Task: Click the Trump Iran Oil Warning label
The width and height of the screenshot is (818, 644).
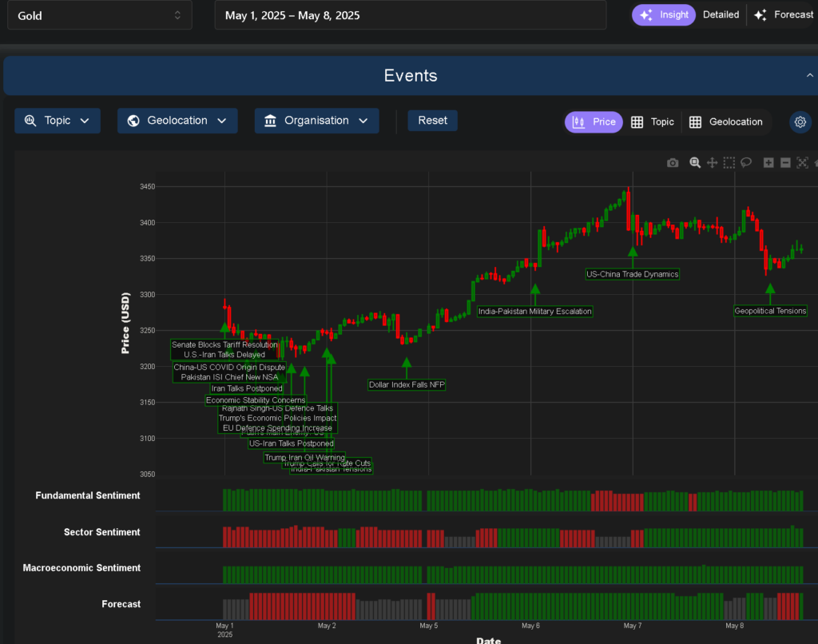Action: click(x=304, y=458)
